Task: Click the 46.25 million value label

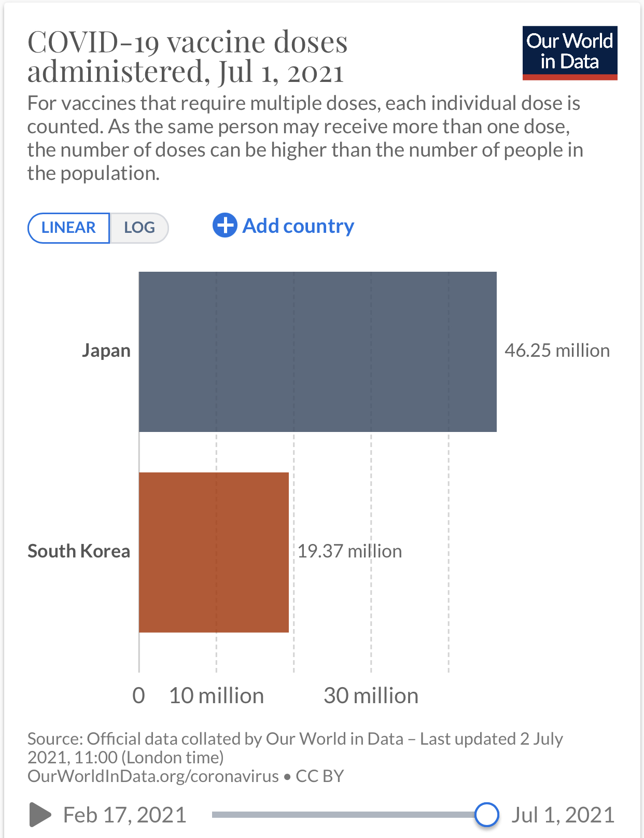Action: pos(557,351)
